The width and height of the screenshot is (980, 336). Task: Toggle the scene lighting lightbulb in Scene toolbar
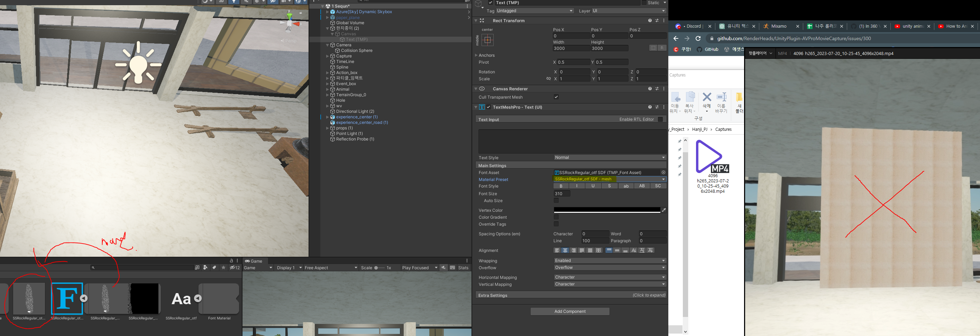pos(234,2)
